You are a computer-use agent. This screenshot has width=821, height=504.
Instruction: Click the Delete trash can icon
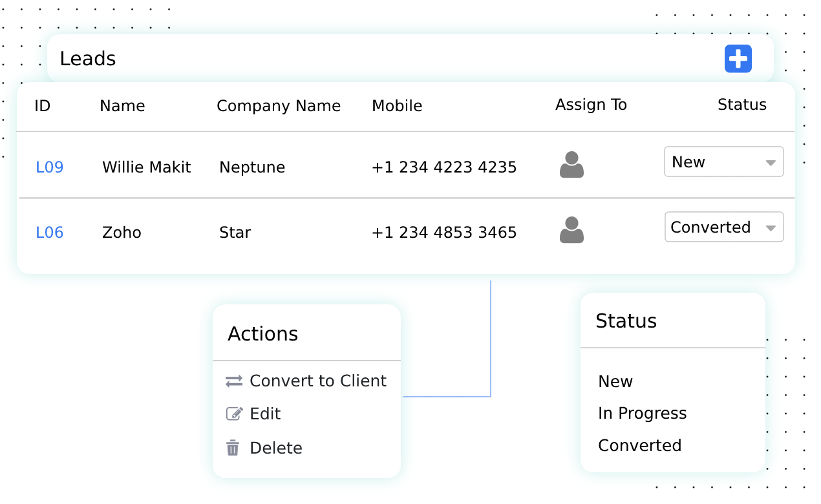[x=233, y=448]
